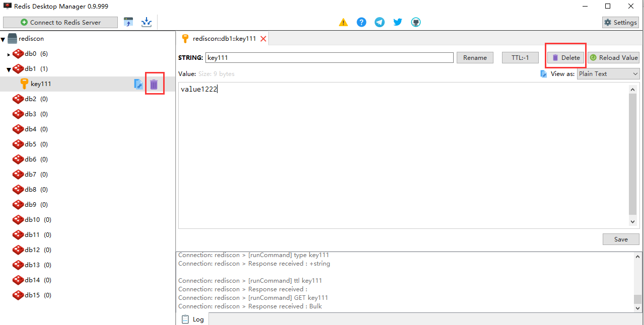Click the export connections download icon

(147, 22)
